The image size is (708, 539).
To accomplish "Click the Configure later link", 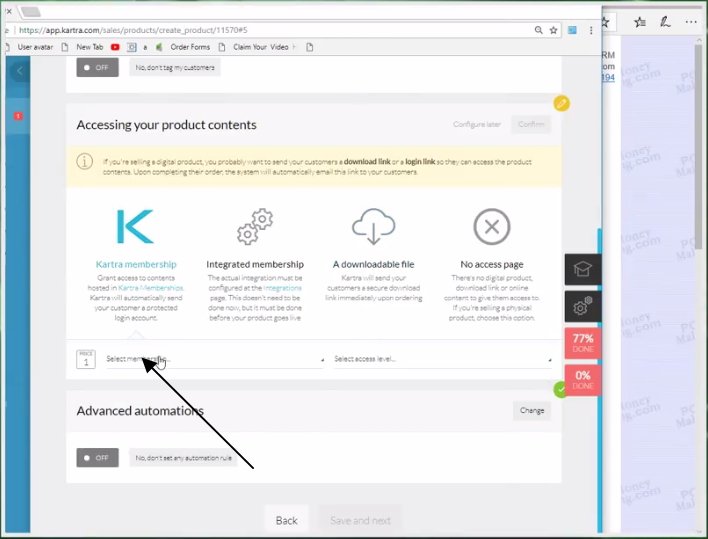I will click(x=477, y=124).
